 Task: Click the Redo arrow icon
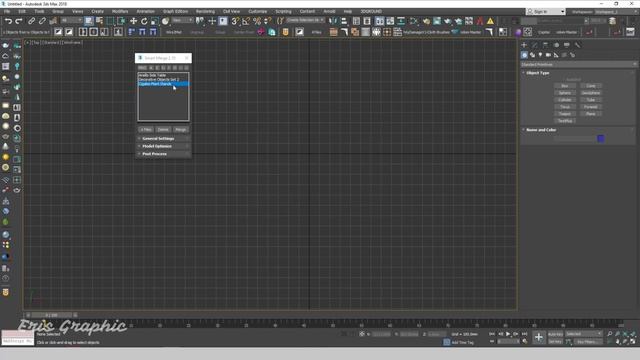(19, 21)
